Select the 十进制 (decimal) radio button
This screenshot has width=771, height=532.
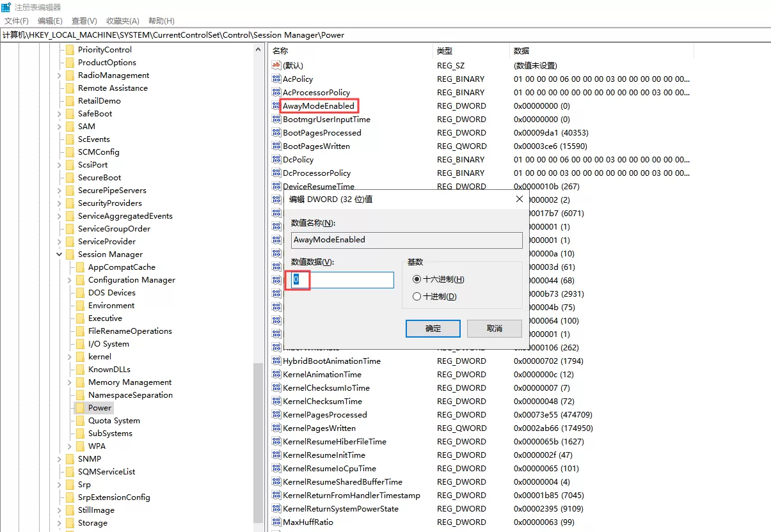(x=417, y=297)
